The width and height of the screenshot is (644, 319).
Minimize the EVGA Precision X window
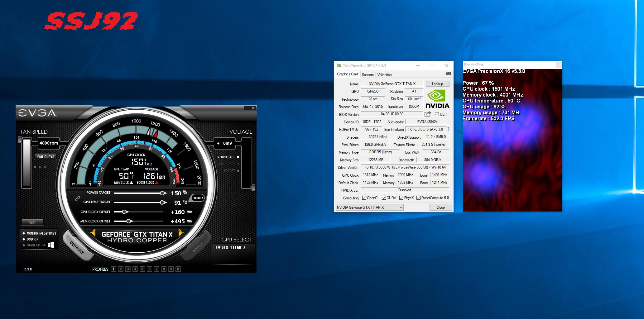[247, 108]
